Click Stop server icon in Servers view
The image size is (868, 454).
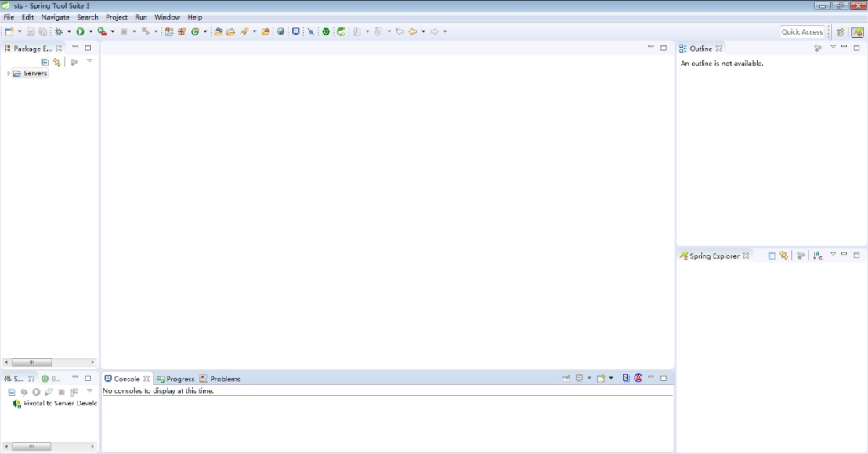(x=61, y=392)
